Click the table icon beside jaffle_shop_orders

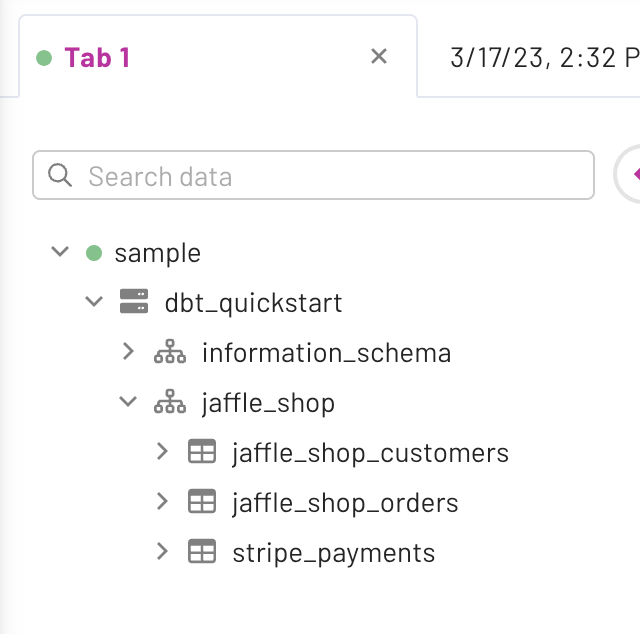pos(202,502)
